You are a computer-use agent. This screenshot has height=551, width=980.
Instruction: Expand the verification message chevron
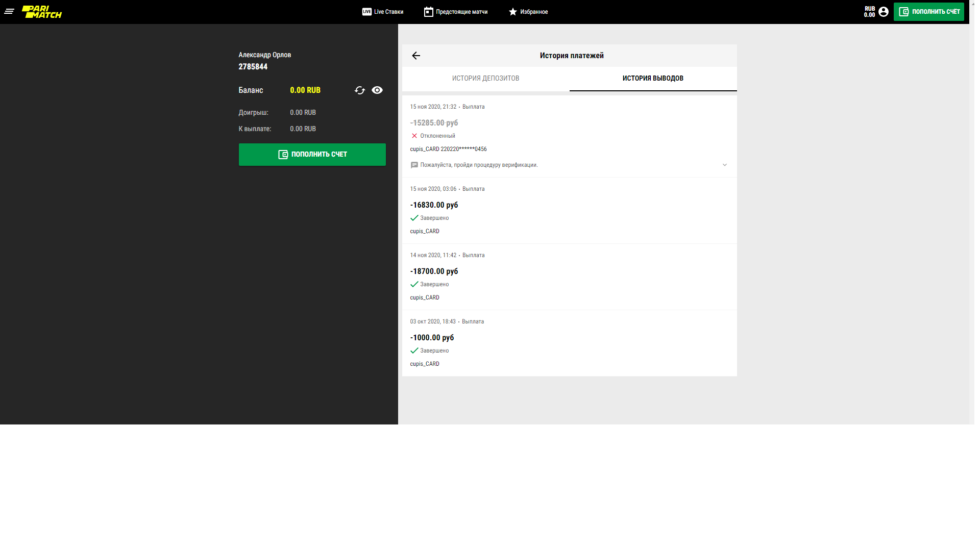725,165
